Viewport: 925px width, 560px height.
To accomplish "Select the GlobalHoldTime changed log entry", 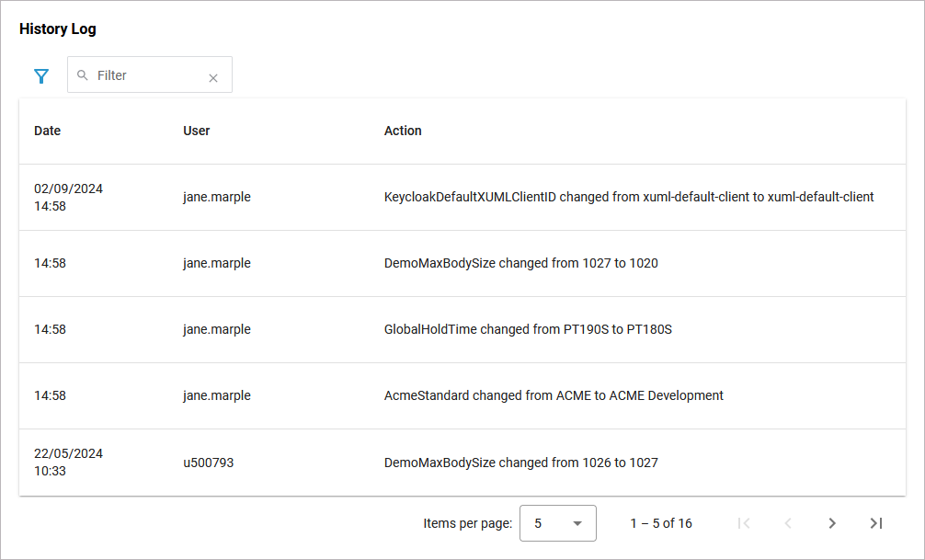I will (x=528, y=329).
